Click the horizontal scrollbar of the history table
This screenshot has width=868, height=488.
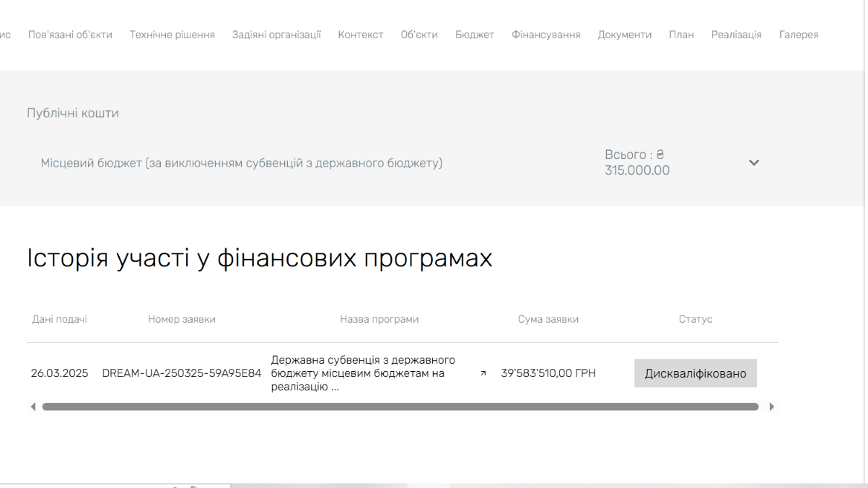(x=400, y=407)
